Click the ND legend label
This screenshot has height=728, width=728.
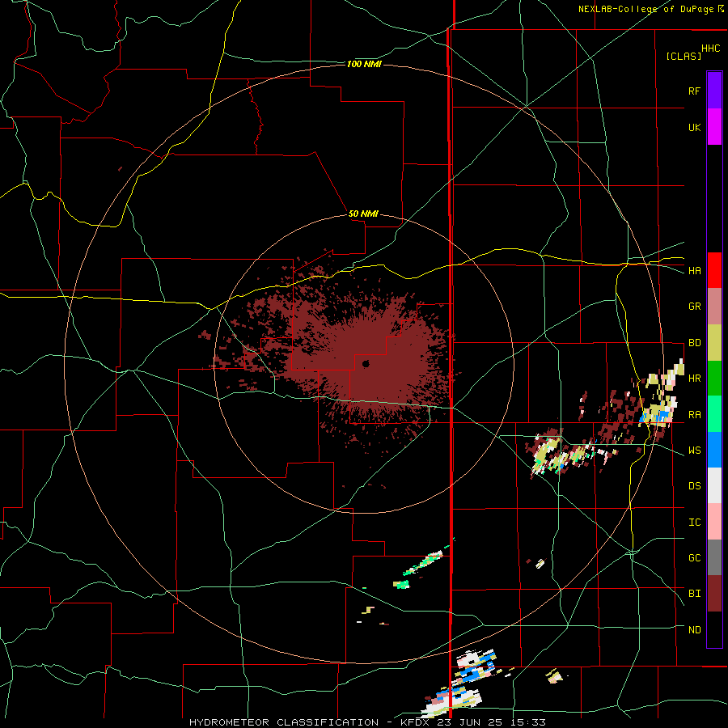694,630
